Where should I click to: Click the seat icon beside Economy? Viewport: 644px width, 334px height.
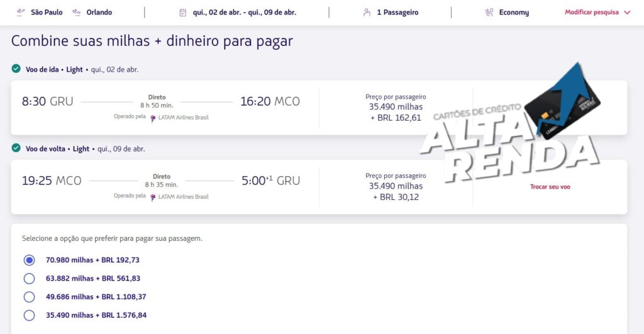(x=489, y=13)
